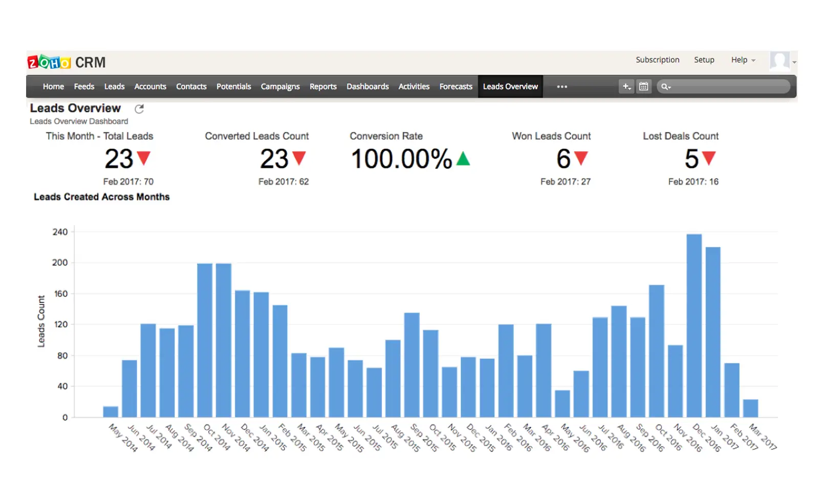This screenshot has height=504, width=824.
Task: Click inside the global search field
Action: (x=729, y=86)
